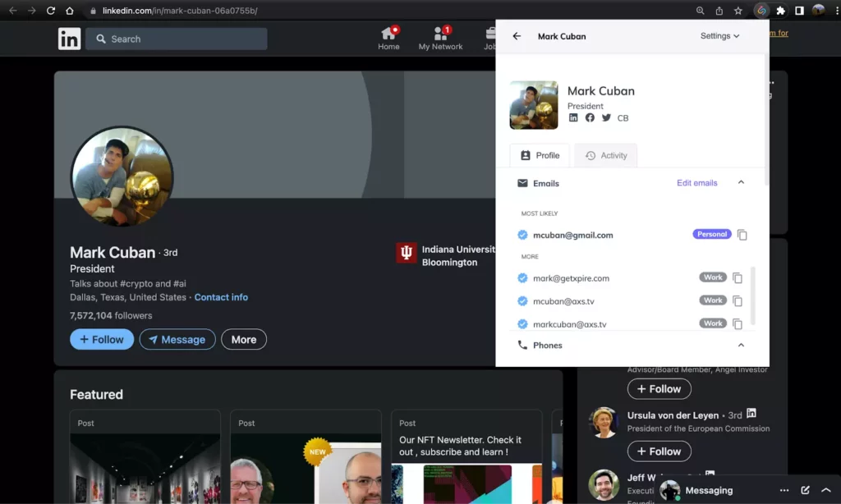This screenshot has height=504, width=841.
Task: Open the first featured post with gallery image
Action: (x=145, y=457)
